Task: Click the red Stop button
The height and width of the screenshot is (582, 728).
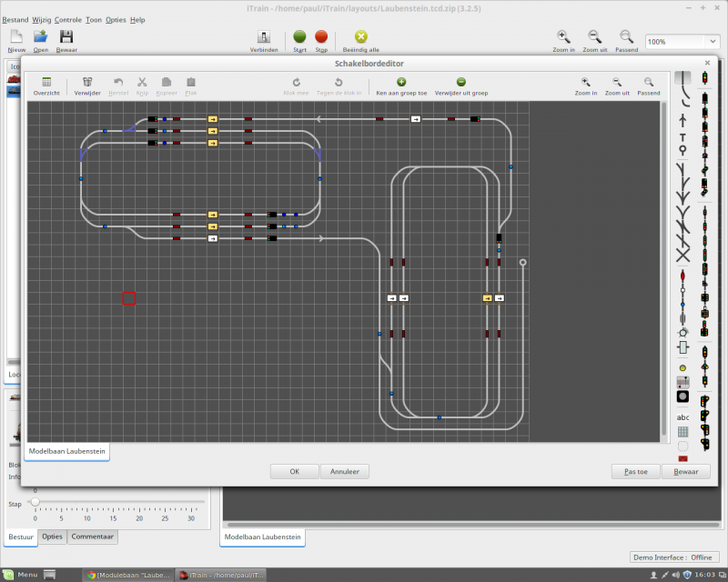Action: click(x=321, y=36)
